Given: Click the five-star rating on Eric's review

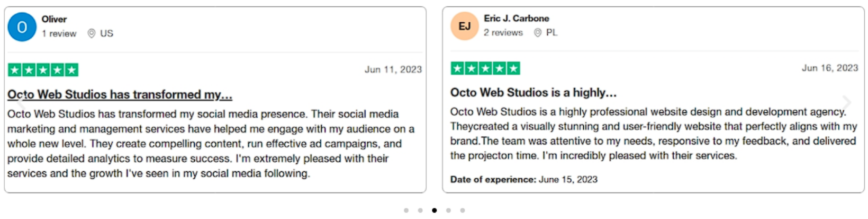Looking at the screenshot, I should tap(485, 68).
